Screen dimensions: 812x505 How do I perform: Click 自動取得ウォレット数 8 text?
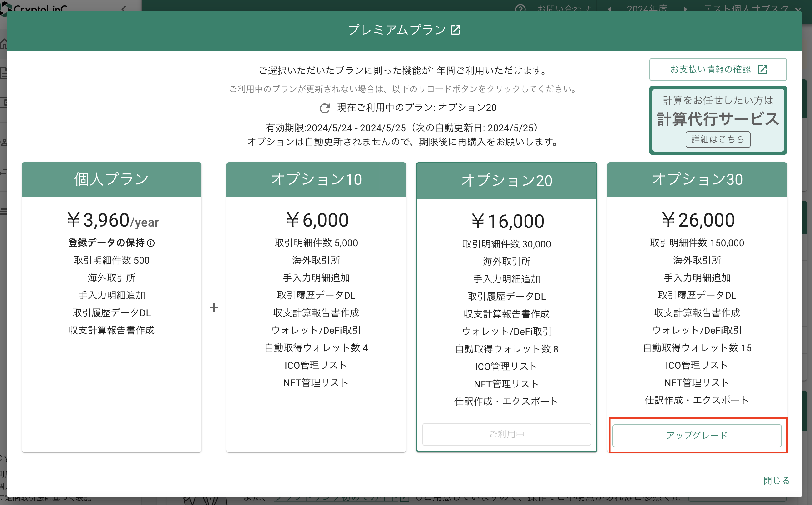tap(506, 349)
